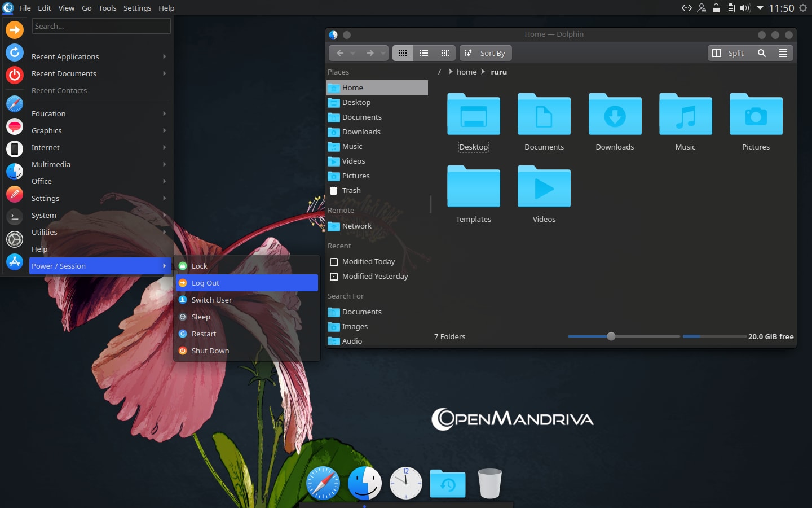Expand the Multimedia category submenu

[x=99, y=164]
